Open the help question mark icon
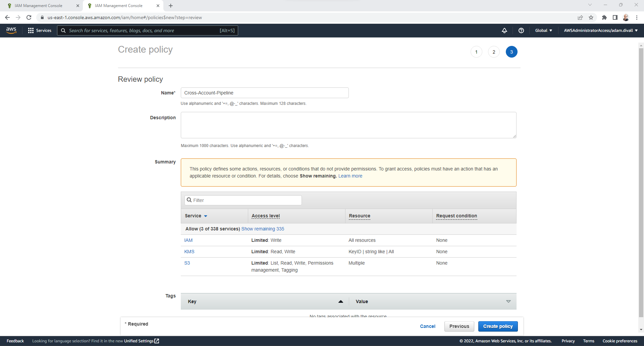This screenshot has height=346, width=644. (521, 30)
